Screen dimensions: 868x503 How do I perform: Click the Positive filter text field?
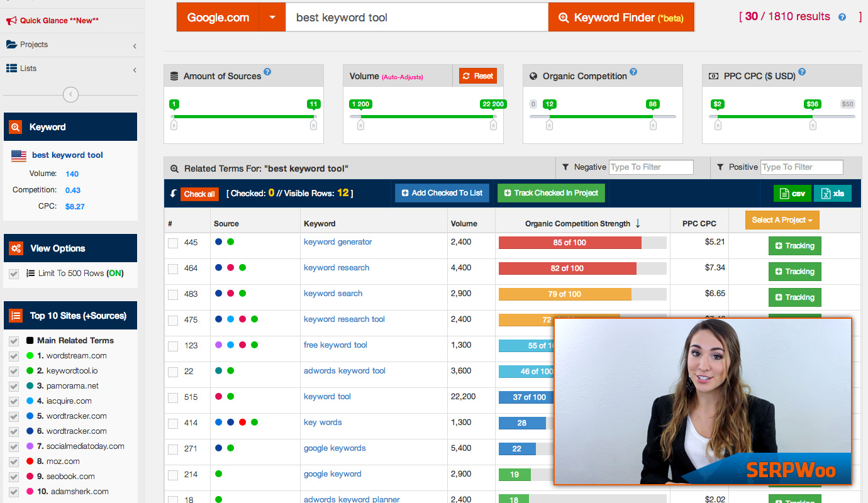point(801,167)
